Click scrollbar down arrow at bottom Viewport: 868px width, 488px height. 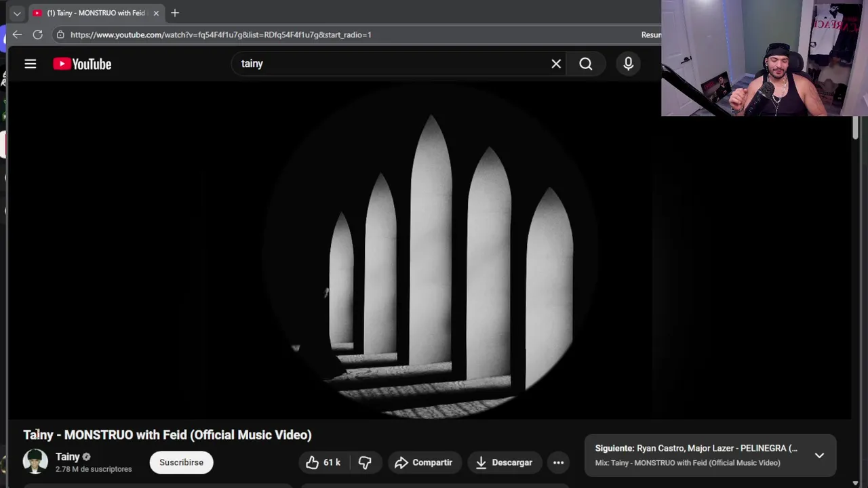pos(856,483)
